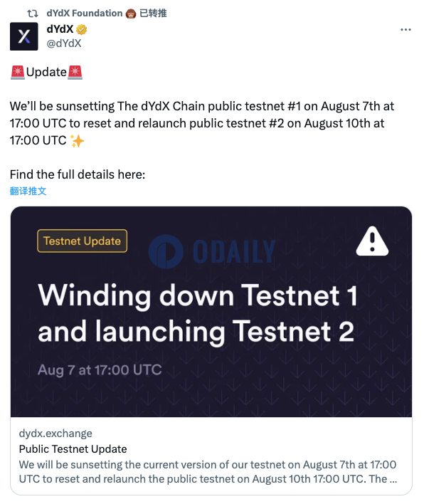
Task: Open the dYdX Foundation retweeter name
Action: click(x=85, y=14)
